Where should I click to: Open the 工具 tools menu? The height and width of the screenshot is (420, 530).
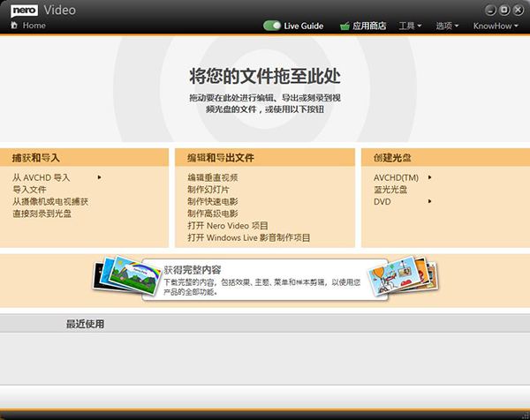pos(410,26)
